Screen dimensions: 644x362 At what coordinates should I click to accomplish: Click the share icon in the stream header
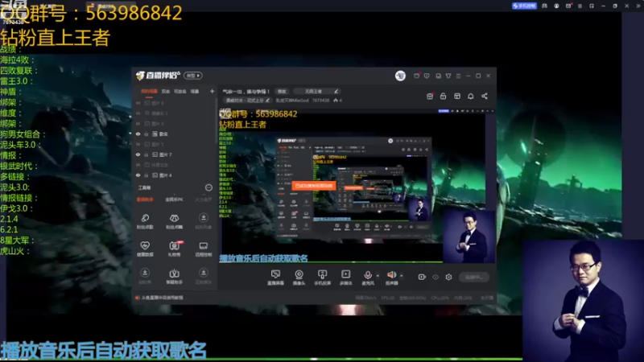pyautogui.click(x=485, y=96)
